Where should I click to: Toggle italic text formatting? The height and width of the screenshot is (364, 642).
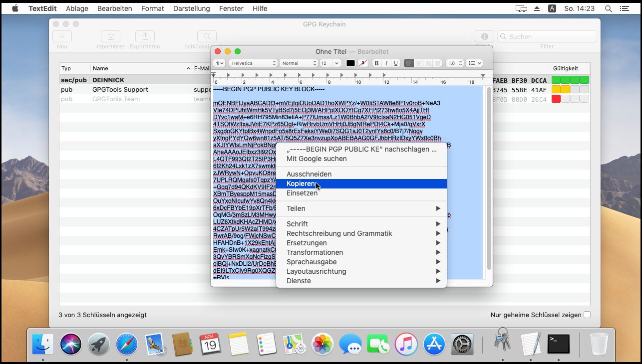386,63
